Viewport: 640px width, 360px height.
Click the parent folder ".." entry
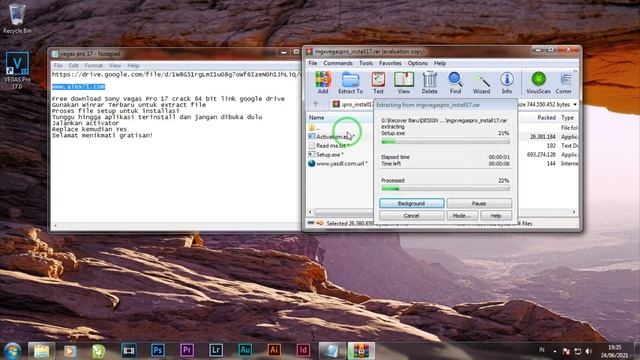(314, 128)
